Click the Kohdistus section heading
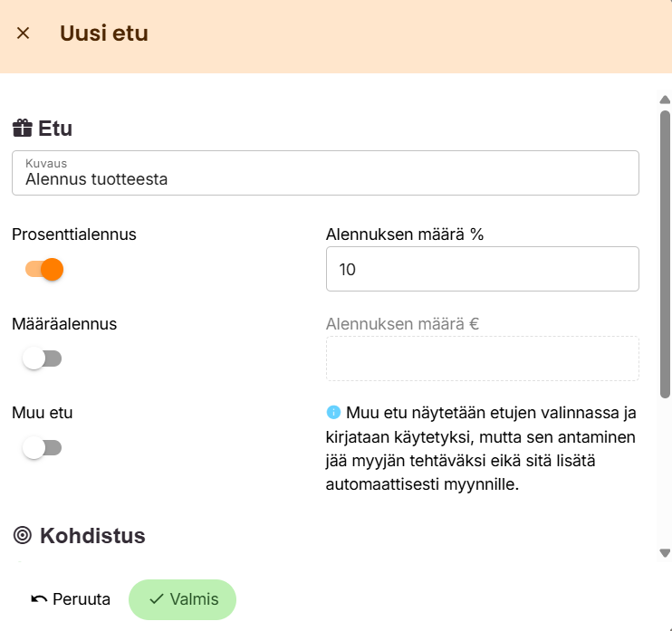Viewport: 672px width, 631px height. pos(92,535)
